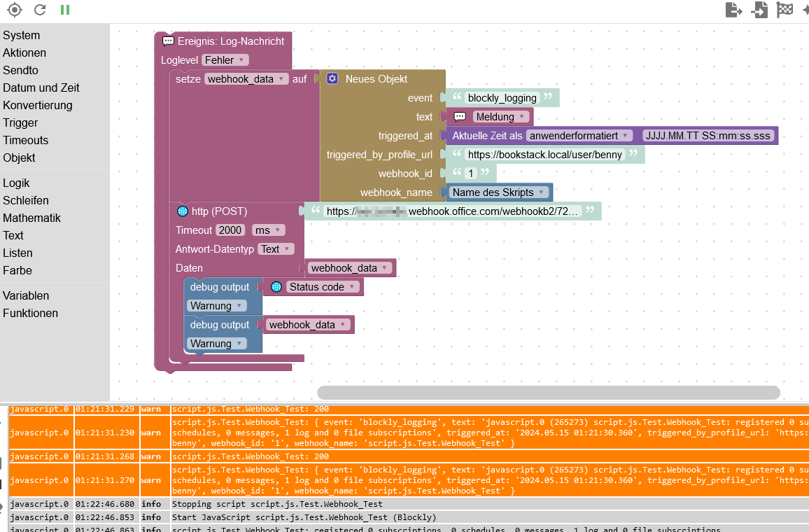Open Objekt block category
This screenshot has height=532, width=809.
pyautogui.click(x=19, y=158)
